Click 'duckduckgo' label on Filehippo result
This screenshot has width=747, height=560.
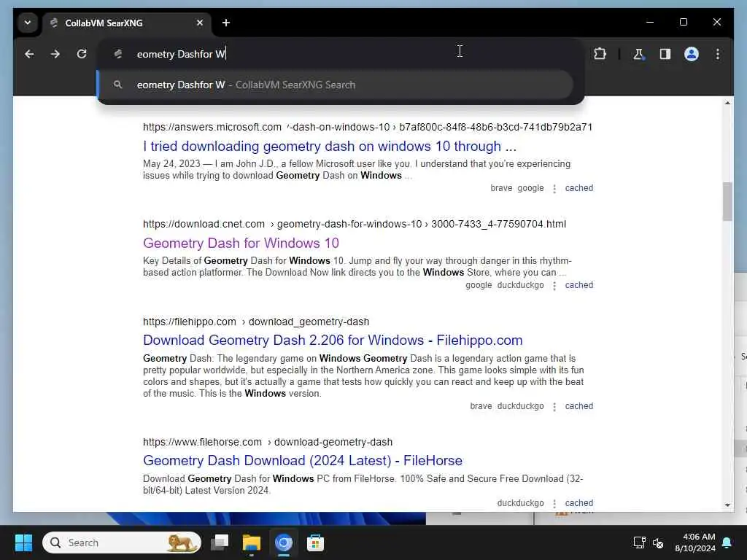pos(520,406)
